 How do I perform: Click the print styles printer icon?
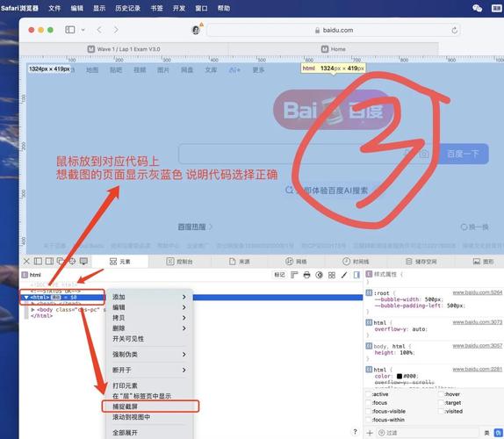click(306, 275)
